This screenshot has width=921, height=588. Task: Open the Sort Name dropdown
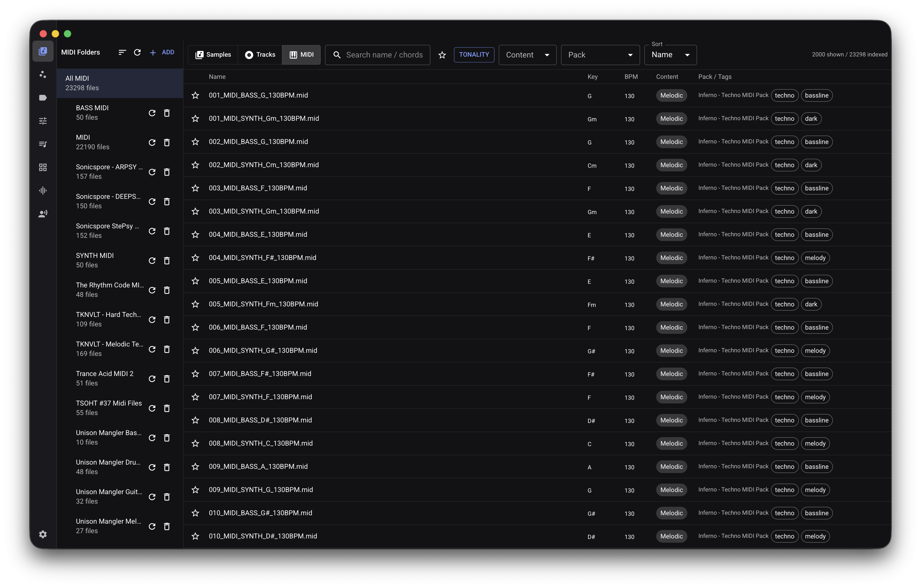pos(670,55)
